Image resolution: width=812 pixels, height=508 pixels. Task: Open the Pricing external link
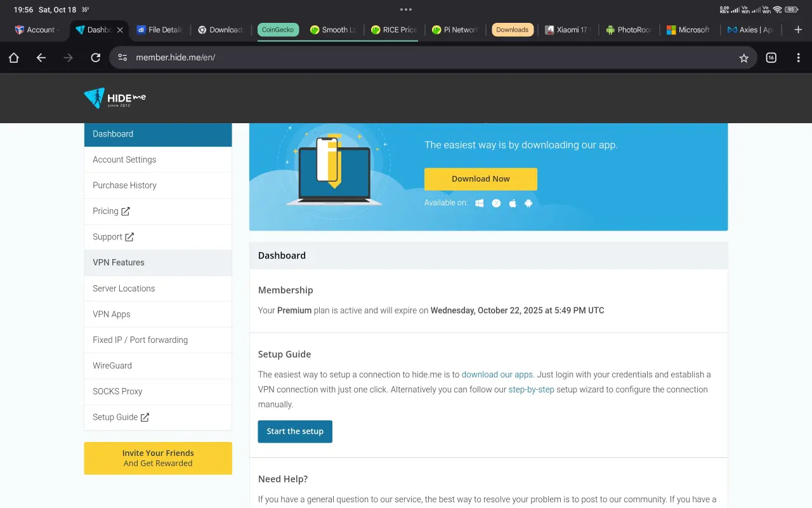click(158, 211)
